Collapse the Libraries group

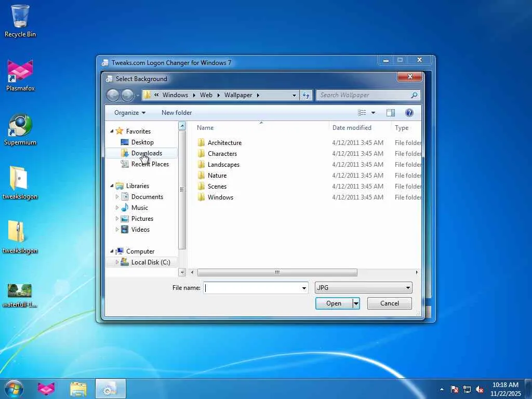coord(112,186)
